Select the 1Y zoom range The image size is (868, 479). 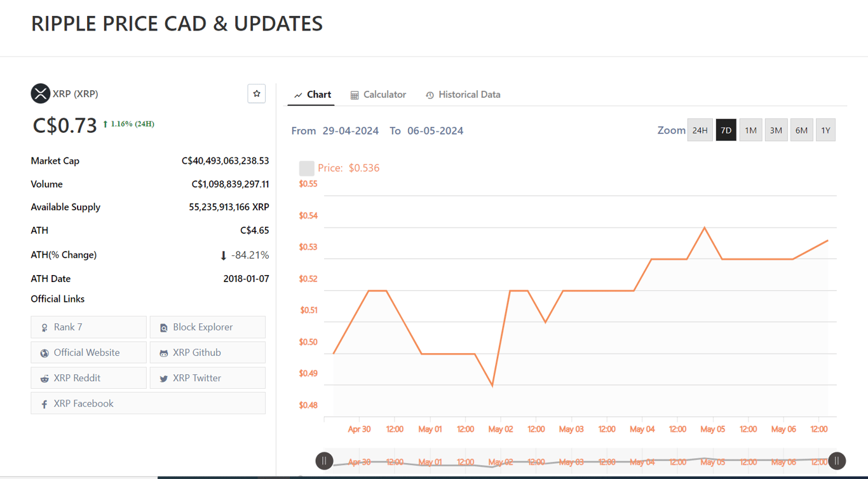click(825, 130)
